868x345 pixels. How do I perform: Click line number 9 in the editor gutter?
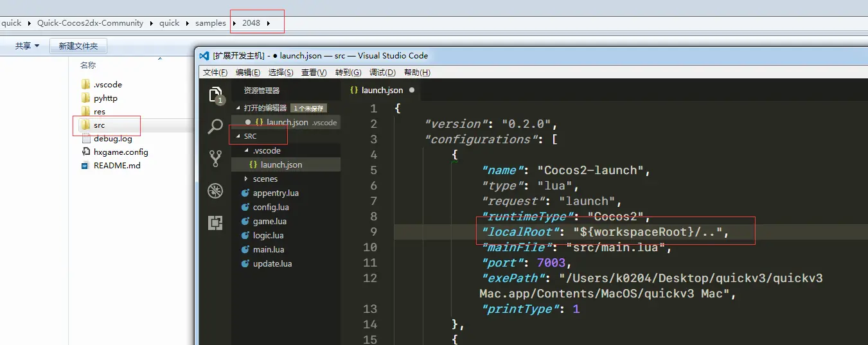click(373, 232)
